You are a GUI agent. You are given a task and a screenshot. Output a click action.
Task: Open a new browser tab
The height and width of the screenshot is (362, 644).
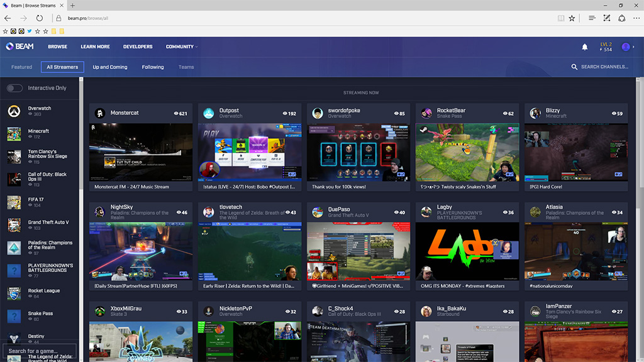tap(72, 5)
